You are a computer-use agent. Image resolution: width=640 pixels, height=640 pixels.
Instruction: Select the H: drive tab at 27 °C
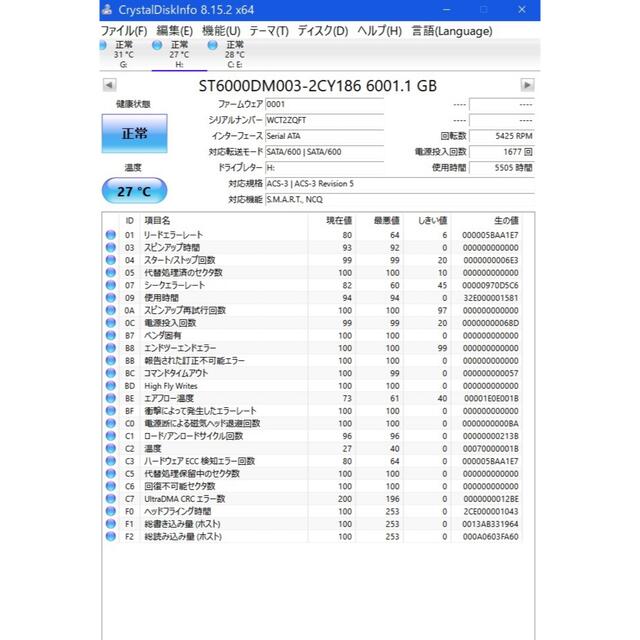pos(179,55)
